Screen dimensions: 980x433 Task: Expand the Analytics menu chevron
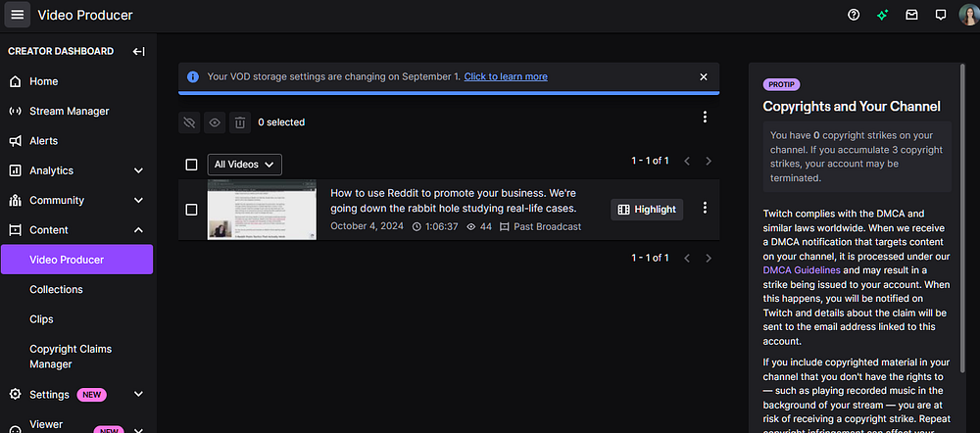(x=139, y=170)
